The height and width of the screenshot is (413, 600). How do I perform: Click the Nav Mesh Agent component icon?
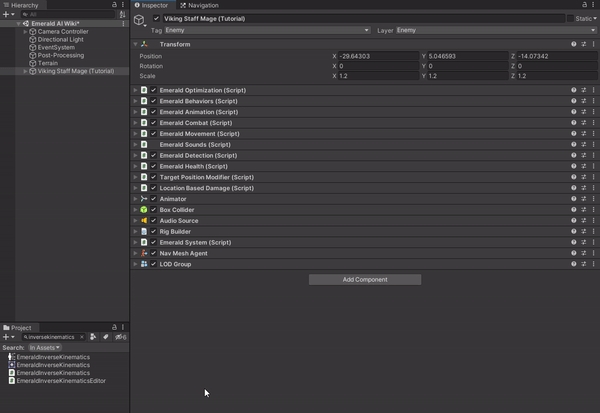(x=144, y=253)
